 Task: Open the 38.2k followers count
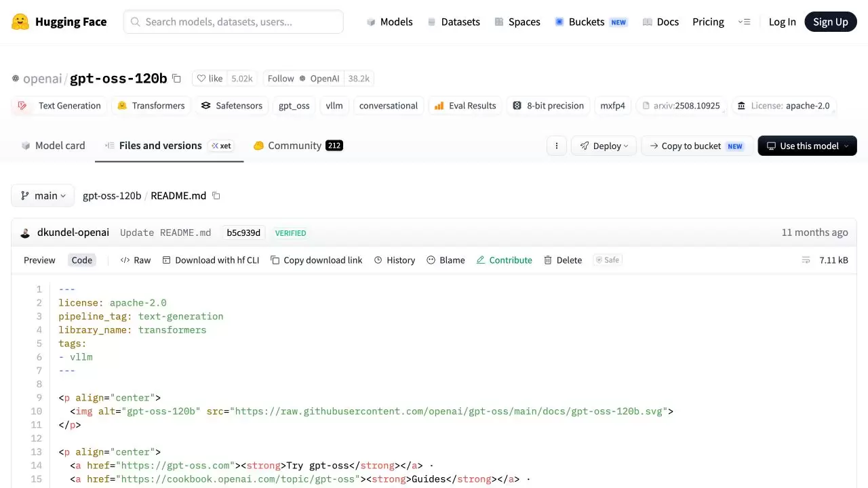[x=359, y=79]
